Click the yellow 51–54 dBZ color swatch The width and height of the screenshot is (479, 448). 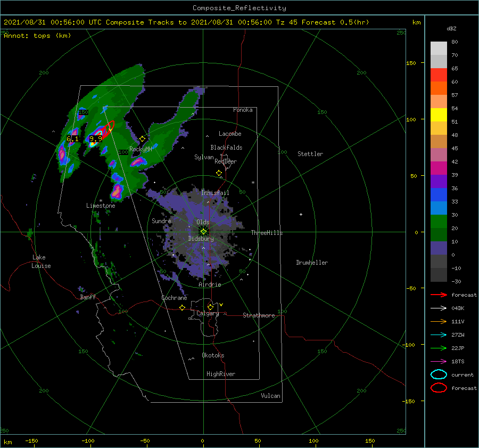439,115
